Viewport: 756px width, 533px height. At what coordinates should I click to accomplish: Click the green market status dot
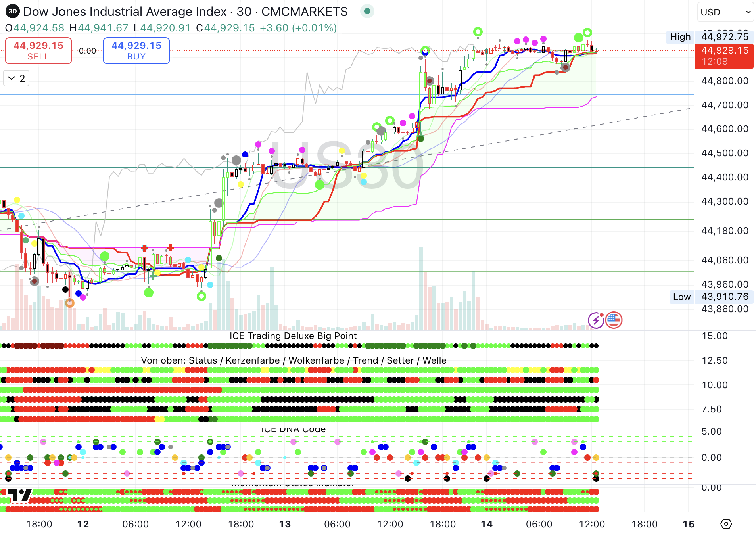click(367, 12)
